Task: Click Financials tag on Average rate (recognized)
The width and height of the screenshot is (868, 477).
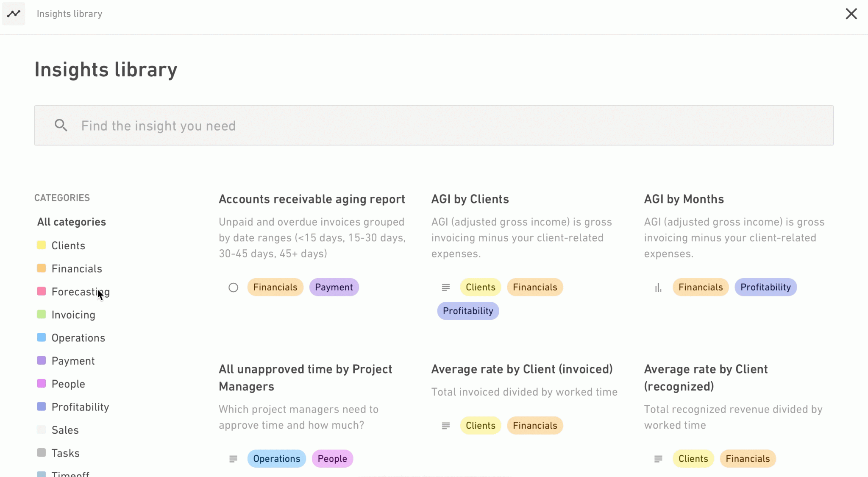Action: coord(748,459)
